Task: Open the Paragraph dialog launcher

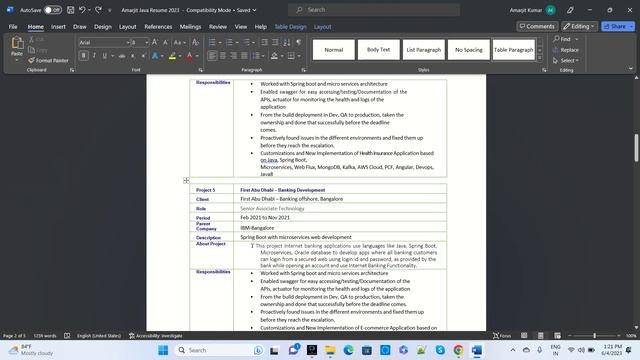Action: pyautogui.click(x=303, y=70)
